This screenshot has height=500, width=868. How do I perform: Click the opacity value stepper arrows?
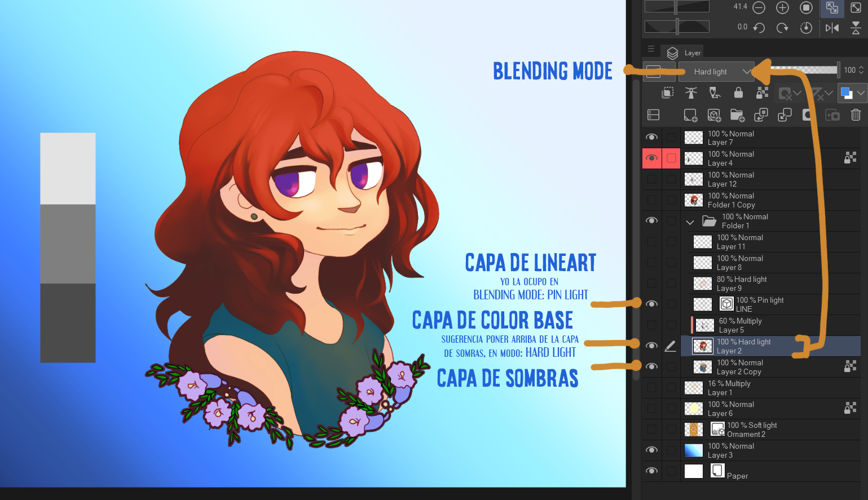pyautogui.click(x=861, y=70)
